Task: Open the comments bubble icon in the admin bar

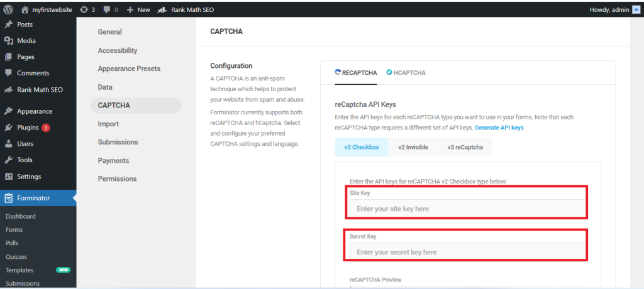Action: [107, 10]
